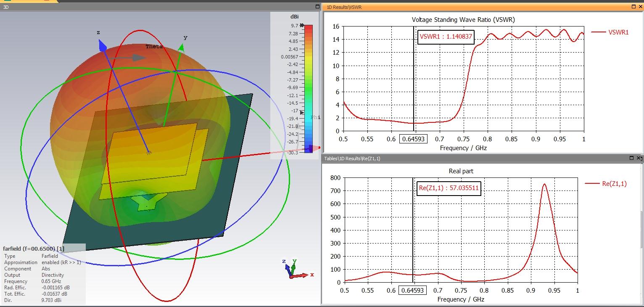Image resolution: width=644 pixels, height=307 pixels.
Task: Close the Re(Z1,1) results window
Action: [639, 158]
